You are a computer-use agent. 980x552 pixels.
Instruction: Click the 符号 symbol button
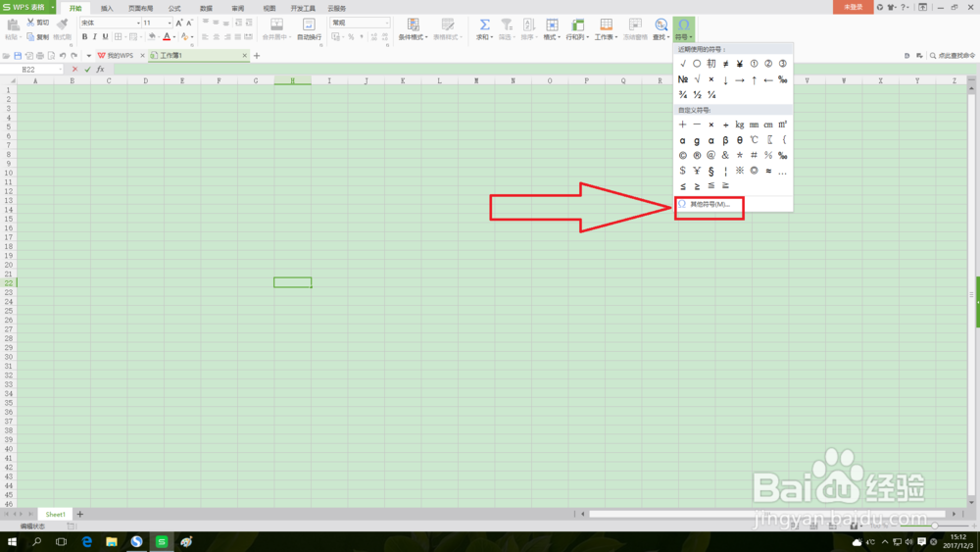pyautogui.click(x=684, y=29)
